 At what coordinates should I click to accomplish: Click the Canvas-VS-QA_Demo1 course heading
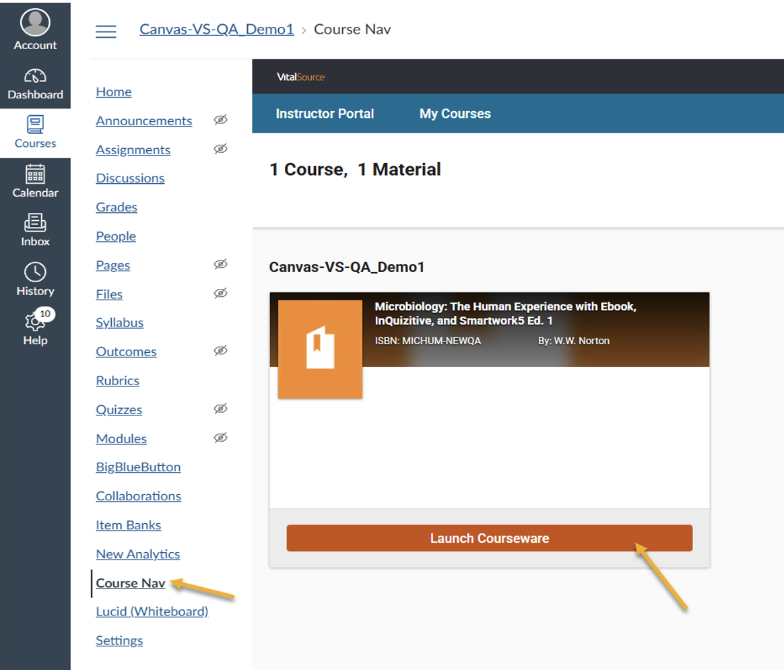(x=346, y=267)
